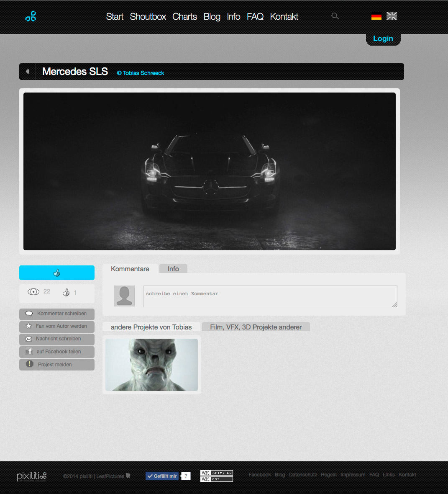Screen dimensions: 448x494
Task: Click the pixiliti footer logo
Action: click(x=31, y=476)
